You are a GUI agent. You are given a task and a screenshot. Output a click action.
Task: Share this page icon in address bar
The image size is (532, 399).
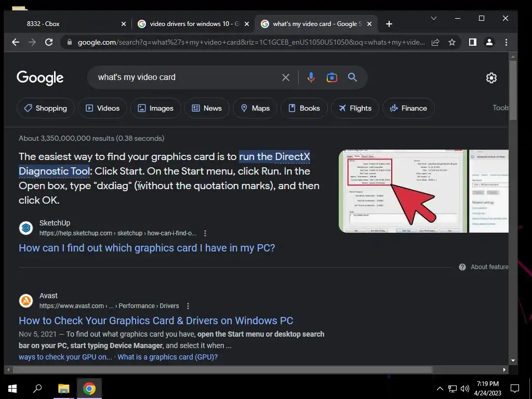pyautogui.click(x=435, y=43)
